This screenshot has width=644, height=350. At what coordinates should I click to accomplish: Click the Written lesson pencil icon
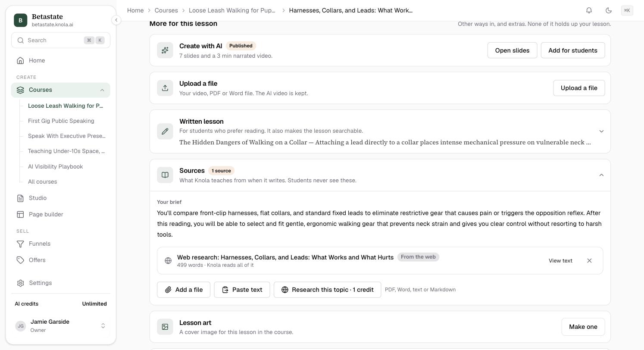click(165, 131)
